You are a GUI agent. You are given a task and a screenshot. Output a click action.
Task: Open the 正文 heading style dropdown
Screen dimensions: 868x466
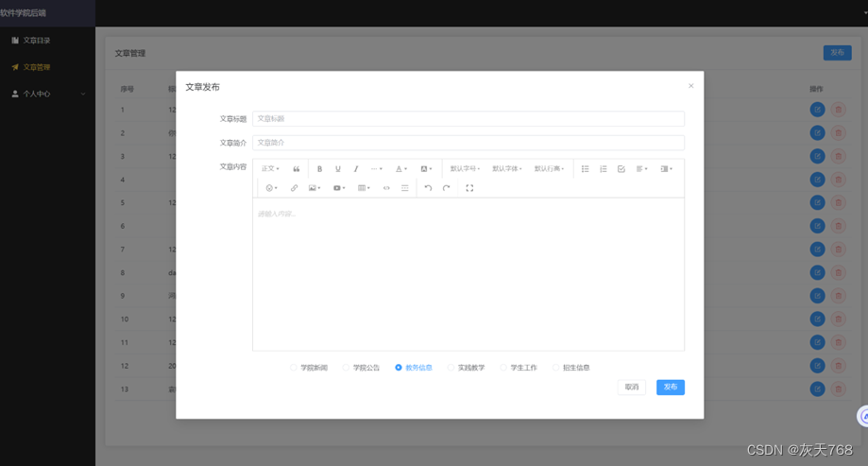[270, 169]
